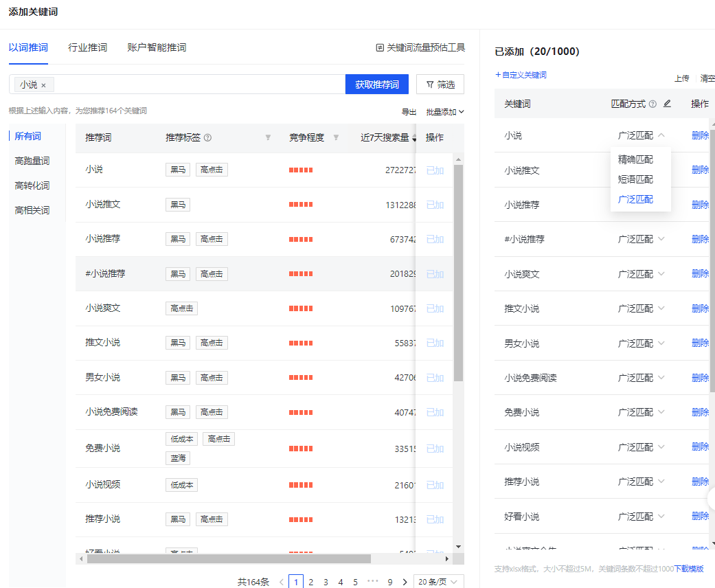Click the pencil icon to edit match types
This screenshot has width=715, height=588.
tap(666, 104)
